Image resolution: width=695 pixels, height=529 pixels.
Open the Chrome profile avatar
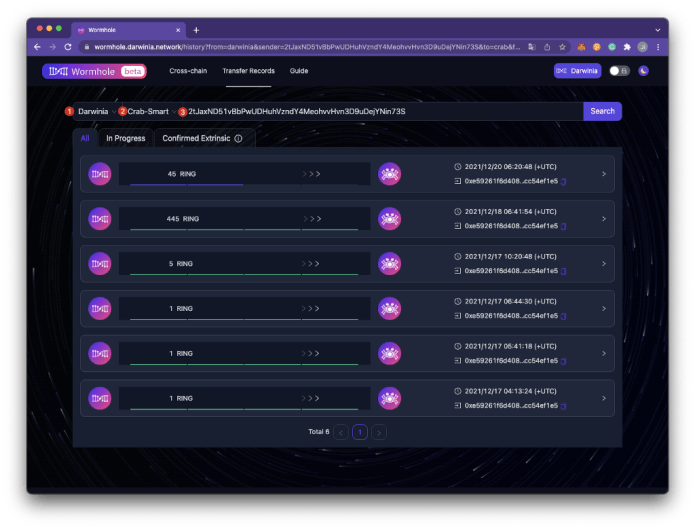(642, 47)
